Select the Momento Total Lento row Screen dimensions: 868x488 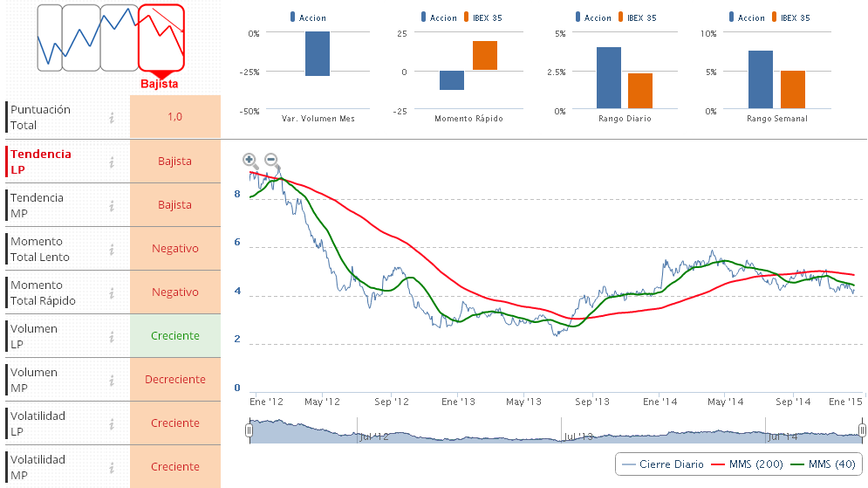coord(113,250)
